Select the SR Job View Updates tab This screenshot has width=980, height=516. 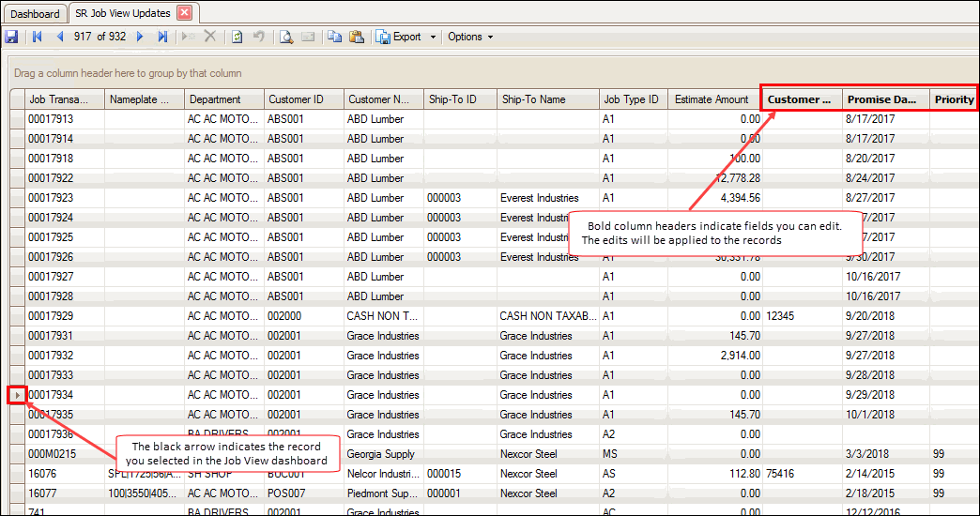(122, 13)
